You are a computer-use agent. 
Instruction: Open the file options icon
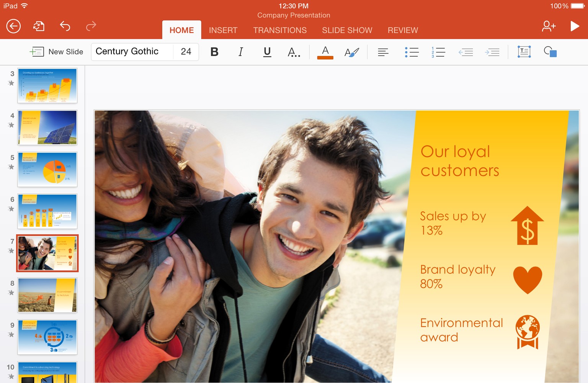tap(39, 26)
